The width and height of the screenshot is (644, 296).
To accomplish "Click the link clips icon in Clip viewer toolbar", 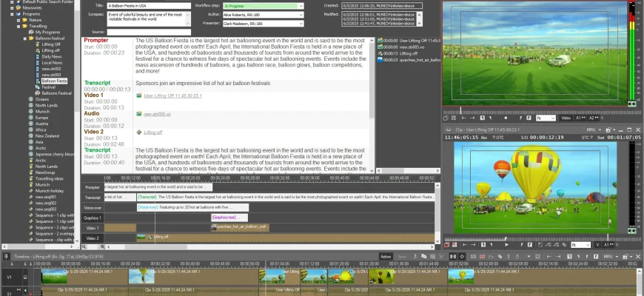I will (564, 245).
